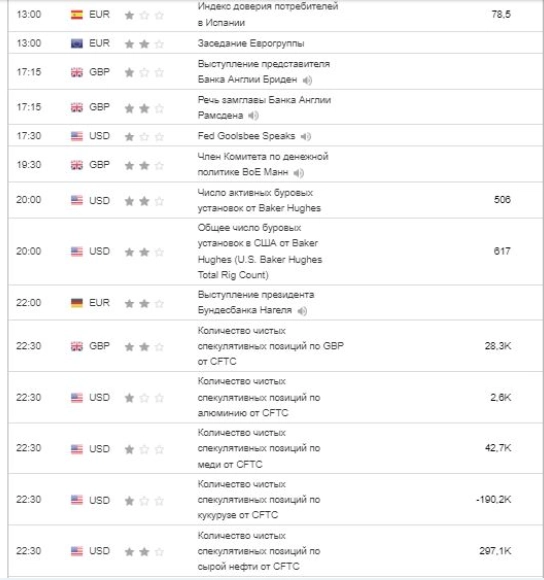
Task: Click the speaker icon after BoE Манн
Action: (x=298, y=173)
